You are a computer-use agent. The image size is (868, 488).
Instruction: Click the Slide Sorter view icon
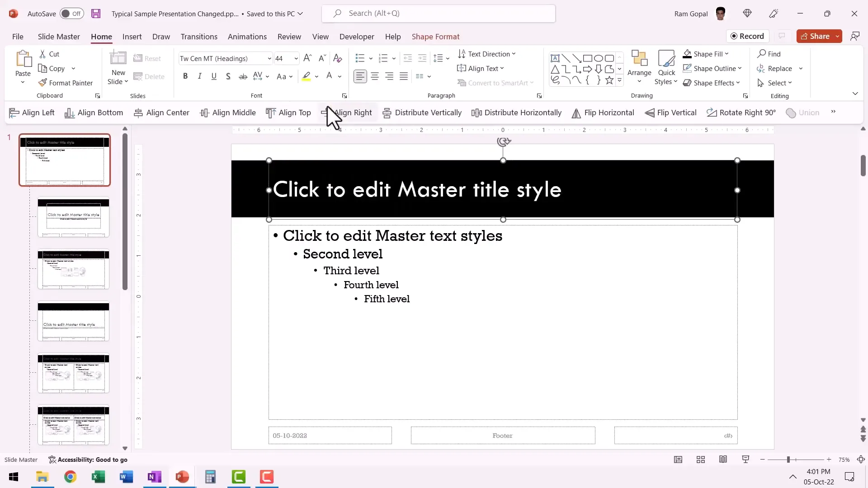pos(701,460)
